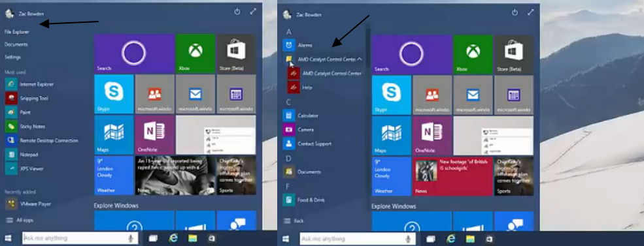Expand Start to full screen in the Most used menu

pyautogui.click(x=253, y=12)
